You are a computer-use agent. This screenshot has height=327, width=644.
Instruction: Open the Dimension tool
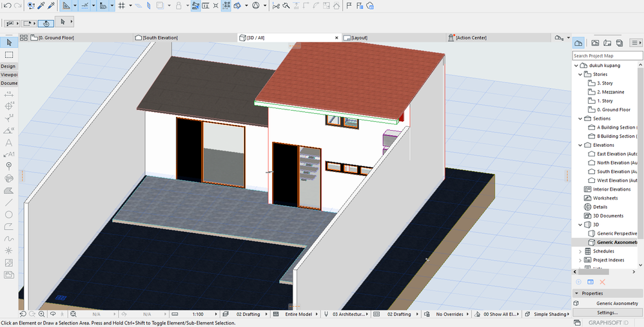(9, 94)
